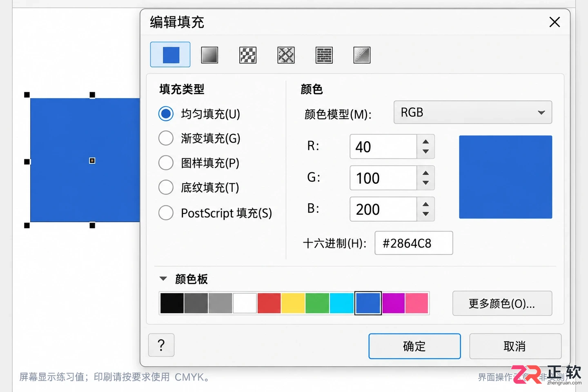The width and height of the screenshot is (588, 392).
Task: Pick the 底纹填充(T) radio option
Action: (166, 187)
